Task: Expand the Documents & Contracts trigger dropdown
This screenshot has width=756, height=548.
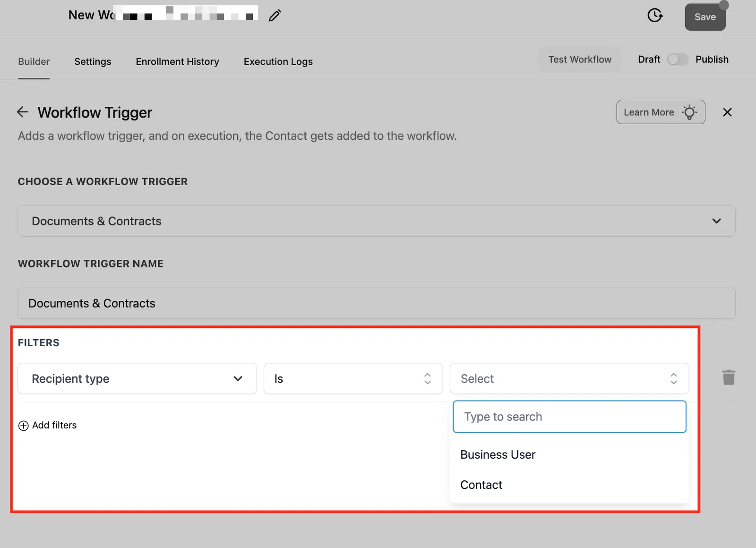Action: [377, 221]
